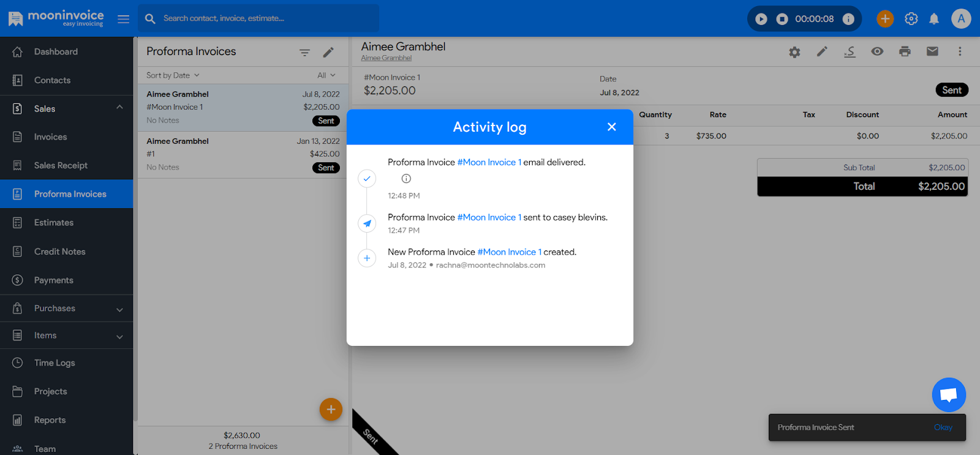Screen dimensions: 980x455
Task: Close the Activity log dialog
Action: [611, 127]
